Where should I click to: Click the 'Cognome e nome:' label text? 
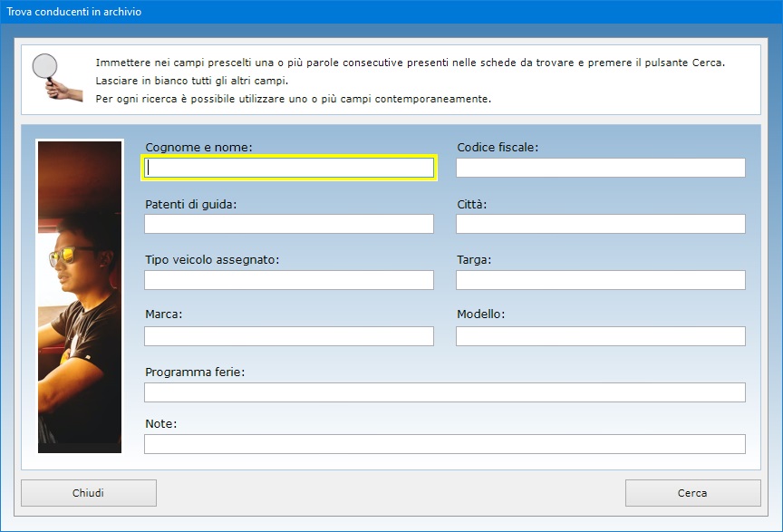198,147
